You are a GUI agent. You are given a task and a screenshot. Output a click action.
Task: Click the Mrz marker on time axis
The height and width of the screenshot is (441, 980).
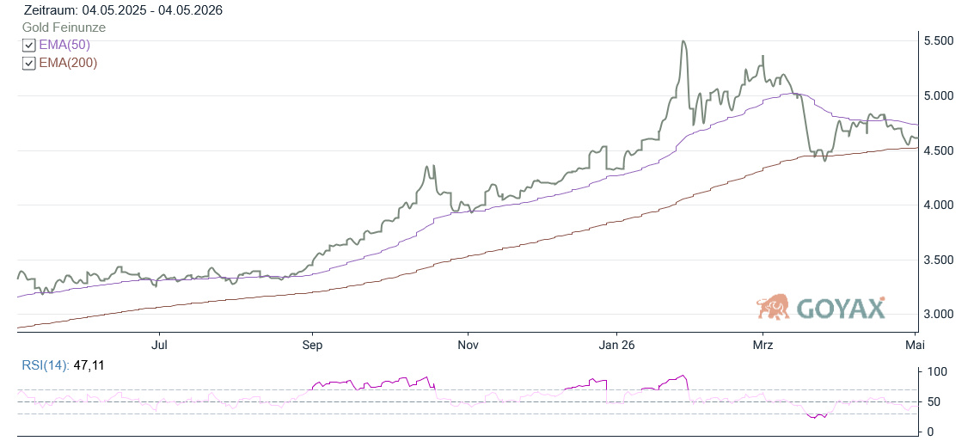(763, 345)
